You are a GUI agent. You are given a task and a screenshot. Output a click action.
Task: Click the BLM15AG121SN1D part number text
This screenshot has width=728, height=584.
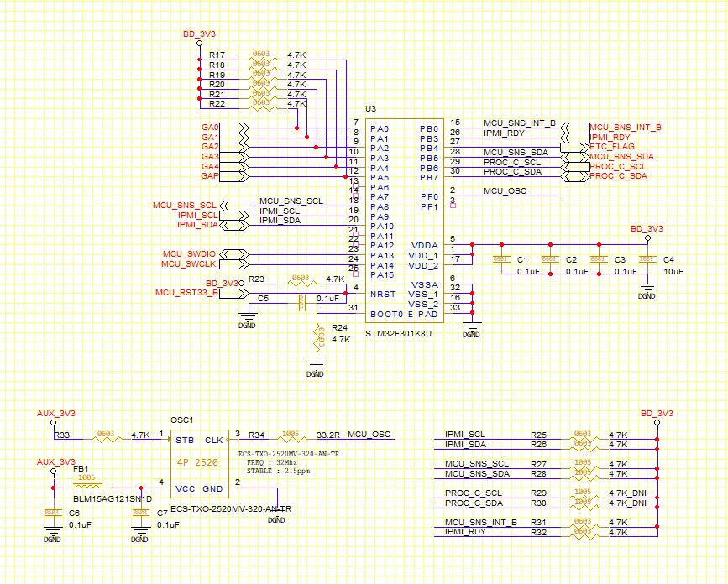[113, 499]
